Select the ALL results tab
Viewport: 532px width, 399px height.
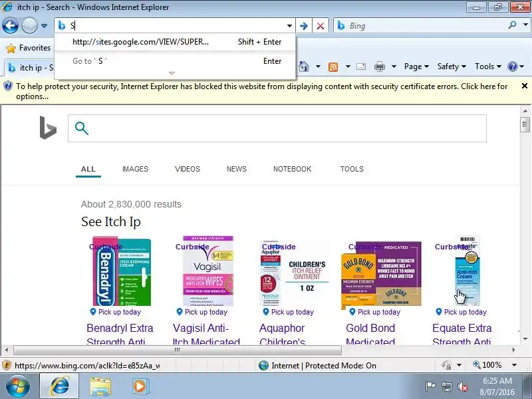point(88,169)
